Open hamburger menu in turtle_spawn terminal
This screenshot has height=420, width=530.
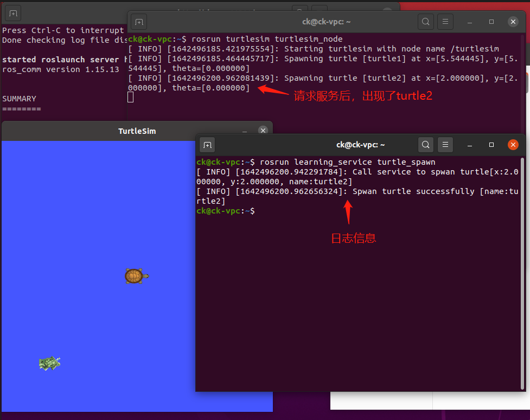coord(445,145)
